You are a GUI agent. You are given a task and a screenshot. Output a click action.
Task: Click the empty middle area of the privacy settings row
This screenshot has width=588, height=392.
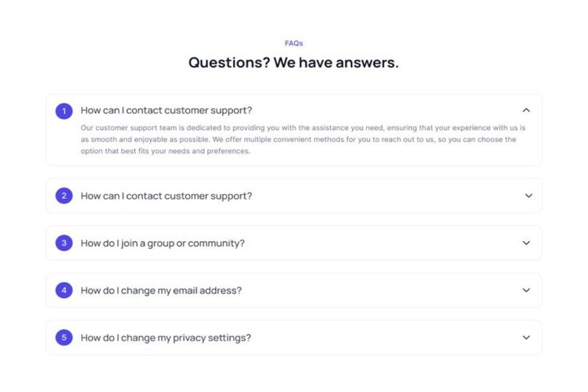click(x=385, y=338)
